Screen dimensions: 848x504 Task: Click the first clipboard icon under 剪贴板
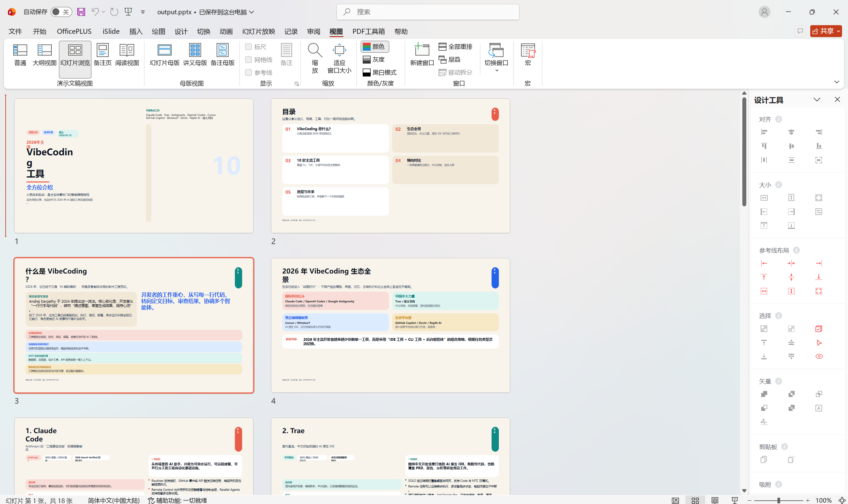click(764, 460)
